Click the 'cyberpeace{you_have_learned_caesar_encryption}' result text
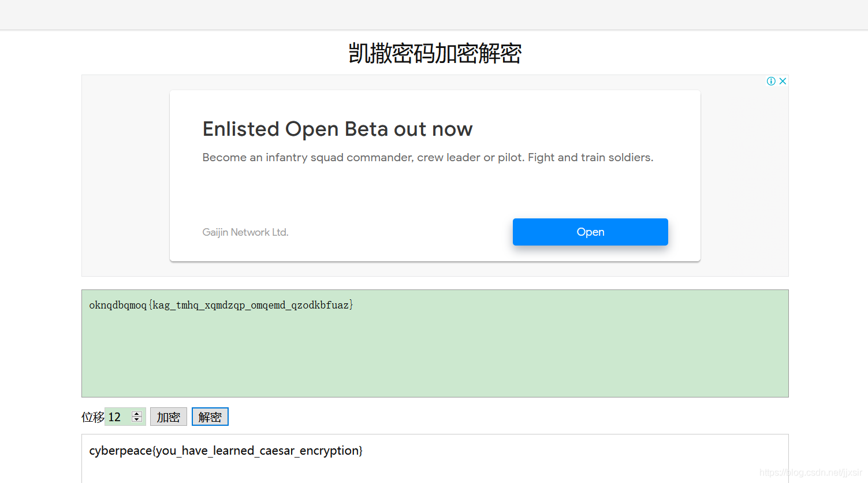 [226, 451]
